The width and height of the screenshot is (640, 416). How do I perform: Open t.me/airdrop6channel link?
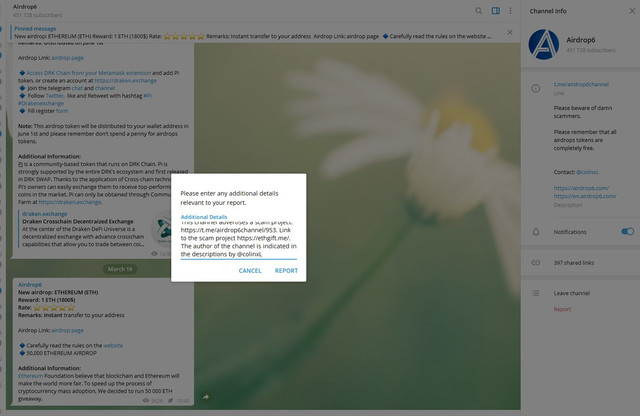(581, 84)
